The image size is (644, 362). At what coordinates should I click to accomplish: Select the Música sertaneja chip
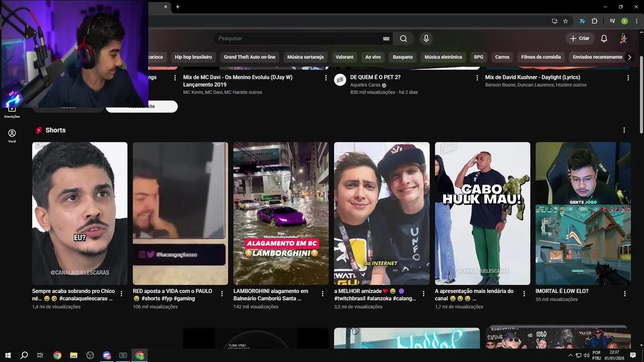[x=305, y=57]
